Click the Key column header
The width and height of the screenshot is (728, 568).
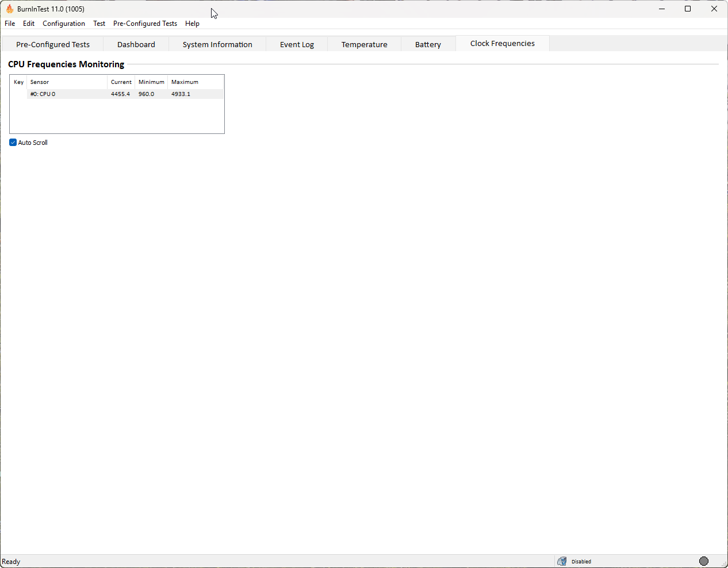point(18,82)
